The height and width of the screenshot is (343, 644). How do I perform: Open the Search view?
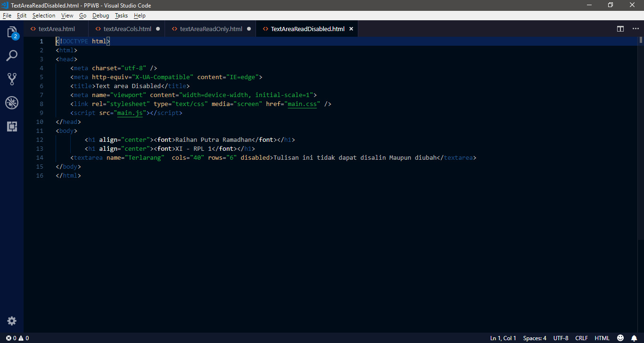(x=12, y=56)
